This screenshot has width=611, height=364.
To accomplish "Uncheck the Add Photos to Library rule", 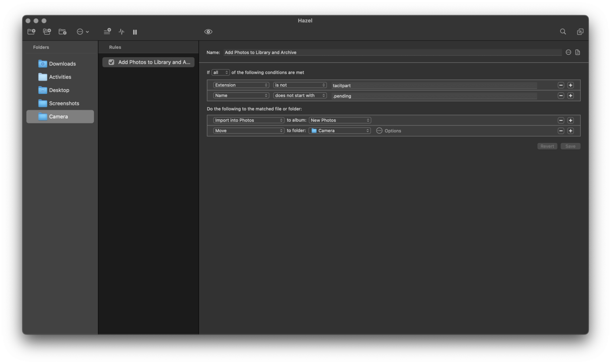I will pos(111,62).
